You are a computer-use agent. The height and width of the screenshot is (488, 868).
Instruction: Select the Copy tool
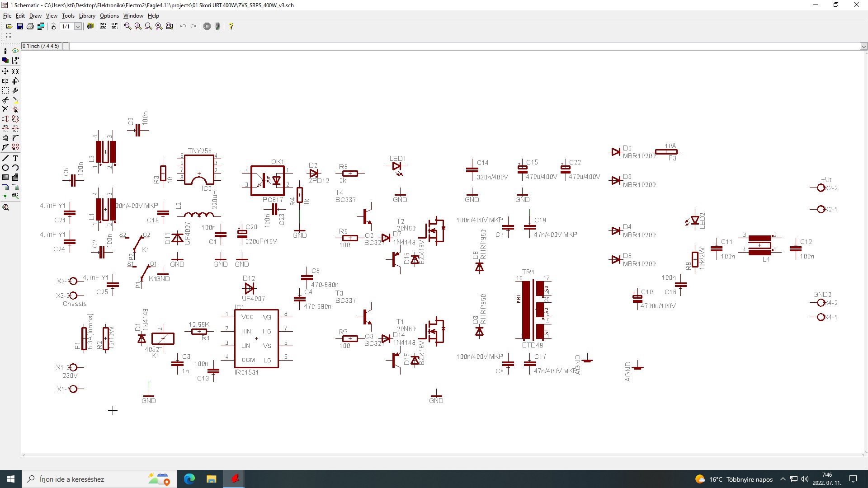pos(15,71)
